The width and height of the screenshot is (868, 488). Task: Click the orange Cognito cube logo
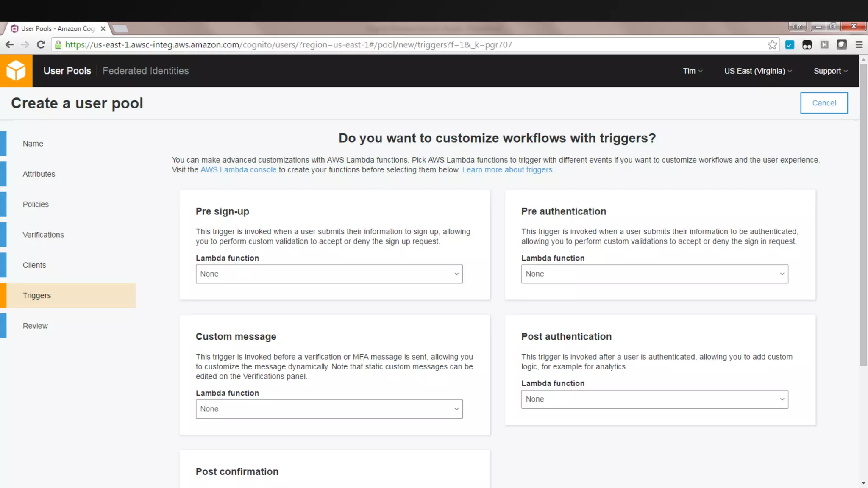coord(16,71)
